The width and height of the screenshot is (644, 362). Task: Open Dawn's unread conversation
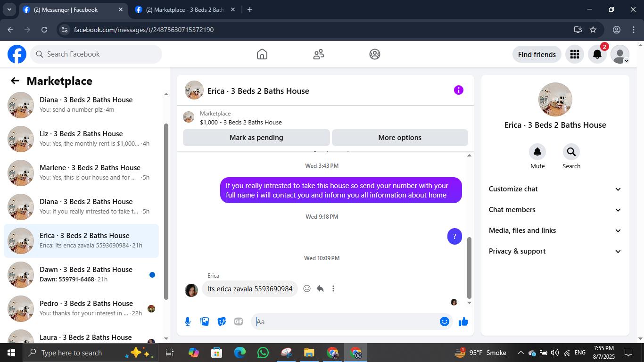coord(81,274)
